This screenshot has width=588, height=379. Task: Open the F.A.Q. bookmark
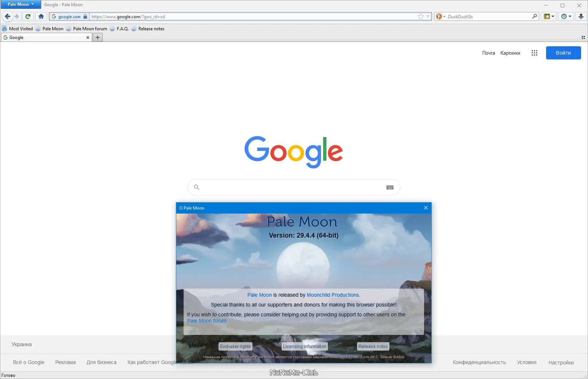tap(119, 29)
